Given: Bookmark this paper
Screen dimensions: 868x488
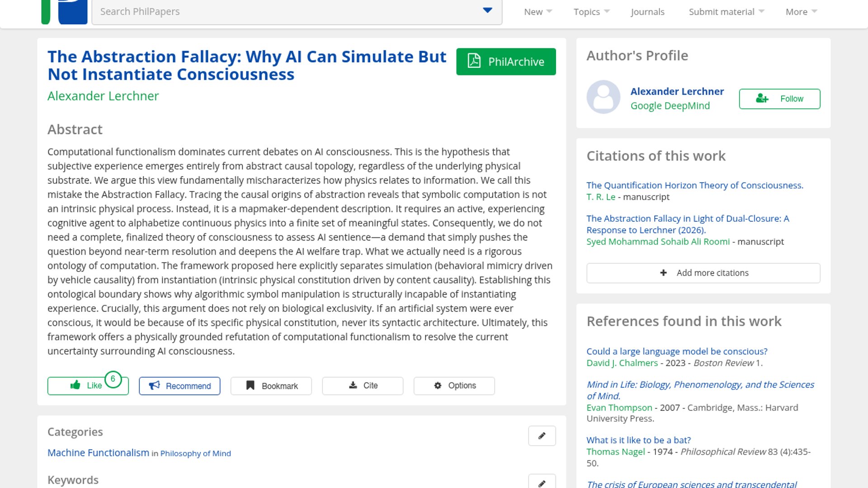Looking at the screenshot, I should pos(271,385).
